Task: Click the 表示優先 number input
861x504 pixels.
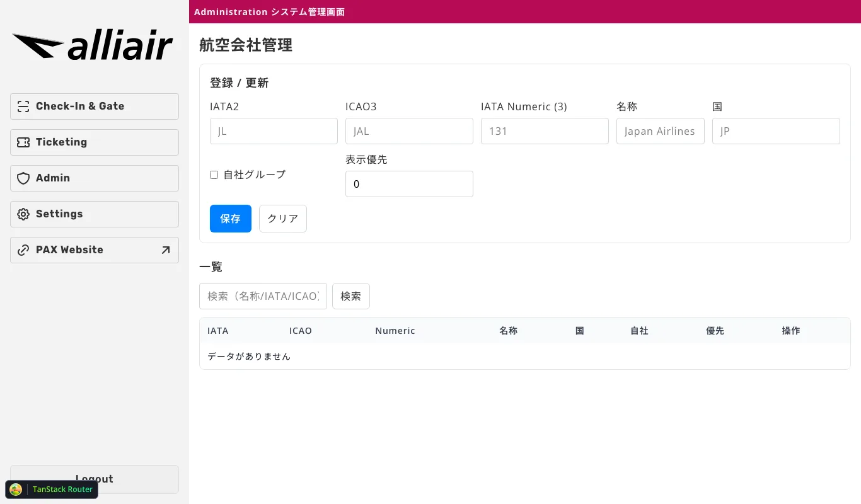Action: [x=409, y=184]
